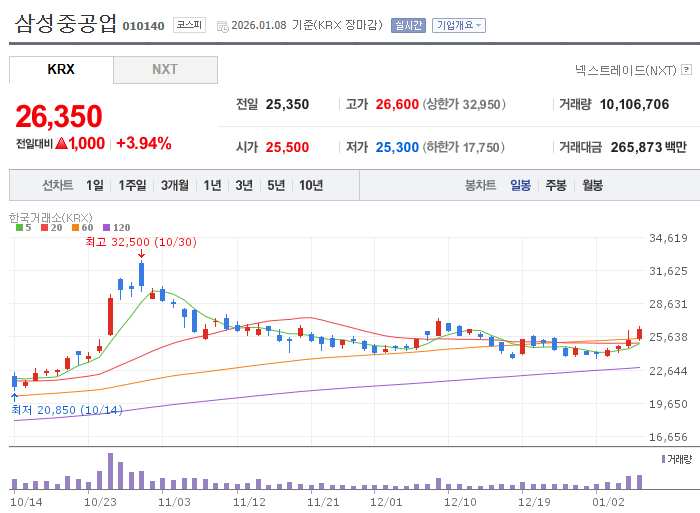Click the 상한가 32,950 text

pos(464,104)
